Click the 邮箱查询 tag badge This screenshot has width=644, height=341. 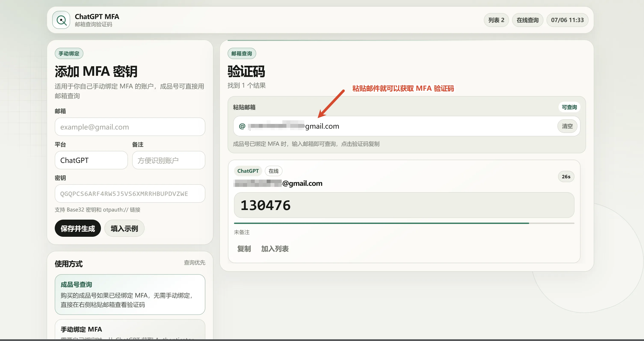pos(242,54)
